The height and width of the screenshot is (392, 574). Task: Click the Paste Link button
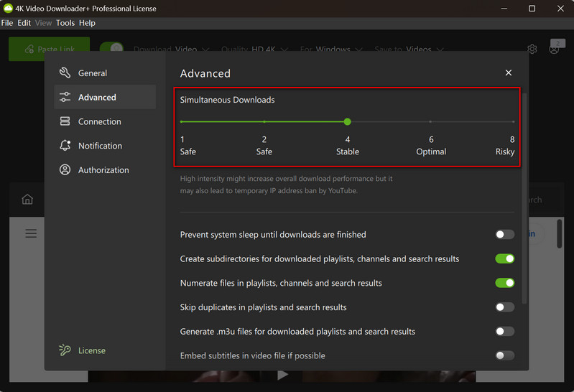49,49
